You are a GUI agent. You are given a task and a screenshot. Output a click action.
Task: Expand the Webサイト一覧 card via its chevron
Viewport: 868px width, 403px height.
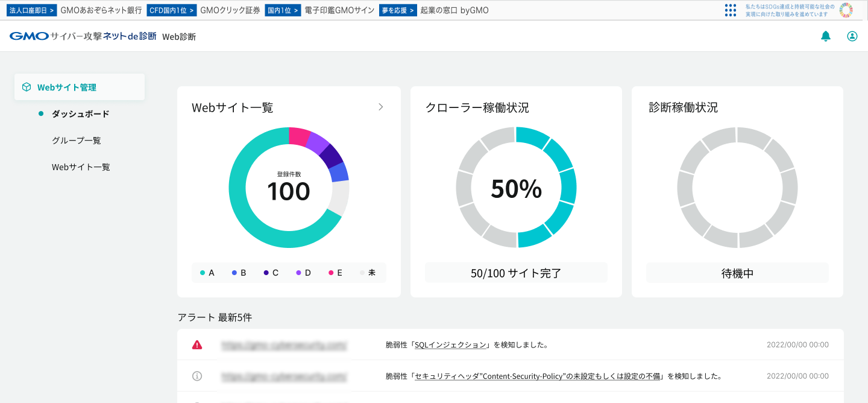pyautogui.click(x=380, y=107)
